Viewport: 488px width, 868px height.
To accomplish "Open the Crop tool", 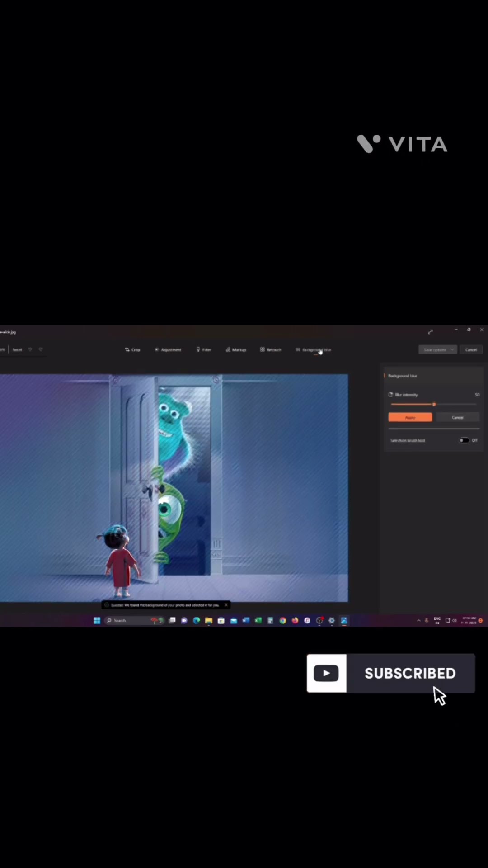I will click(x=132, y=349).
